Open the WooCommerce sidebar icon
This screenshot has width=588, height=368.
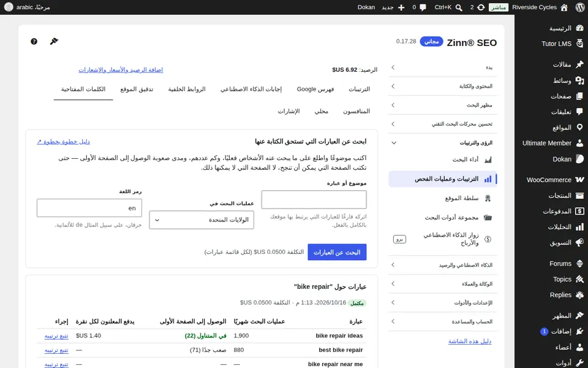pyautogui.click(x=579, y=180)
